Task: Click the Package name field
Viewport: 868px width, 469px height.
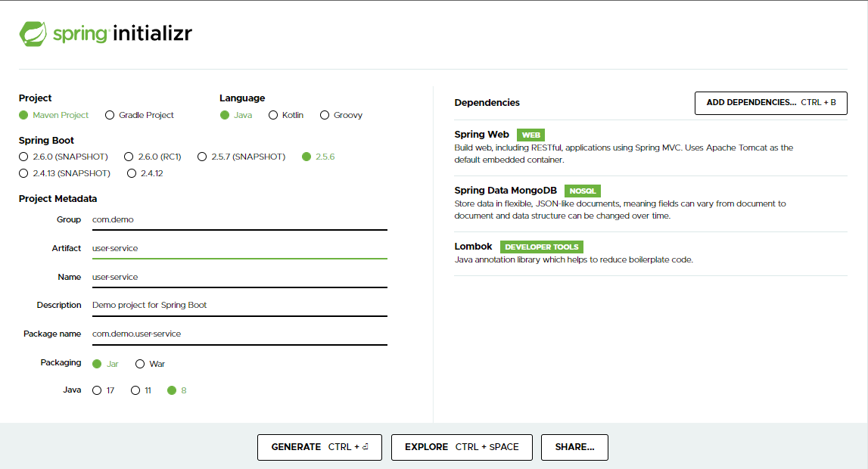Action: pos(240,334)
